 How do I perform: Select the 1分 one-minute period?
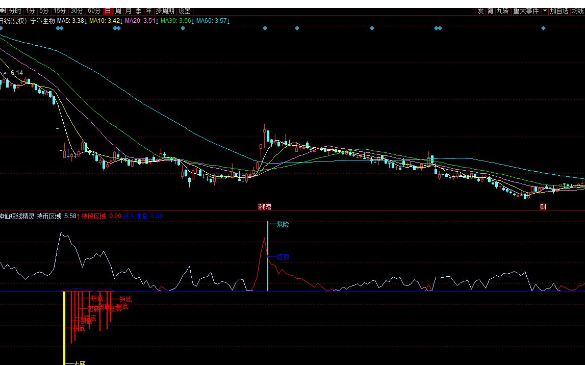30,11
